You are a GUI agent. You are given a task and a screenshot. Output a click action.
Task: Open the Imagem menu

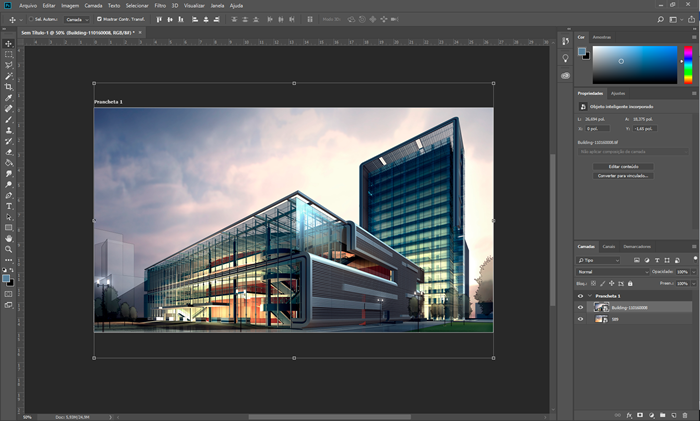coord(70,6)
